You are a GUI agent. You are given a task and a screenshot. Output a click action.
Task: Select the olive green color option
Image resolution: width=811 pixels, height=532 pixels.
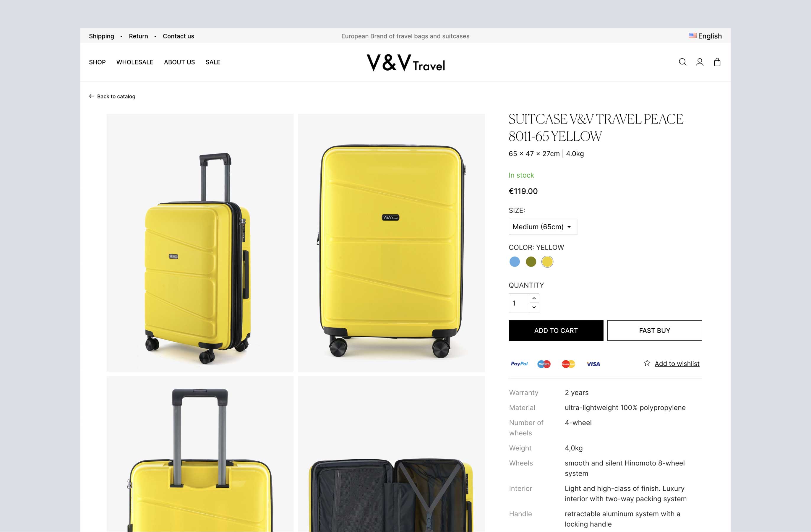pos(531,262)
